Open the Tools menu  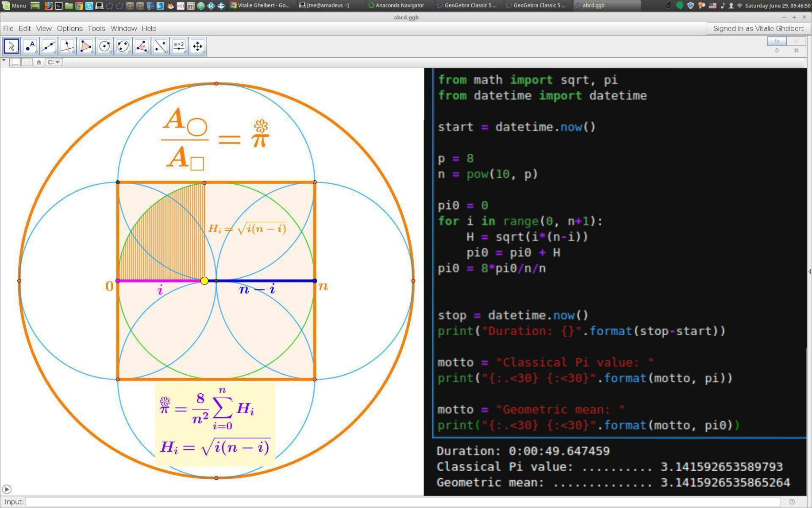(x=96, y=28)
